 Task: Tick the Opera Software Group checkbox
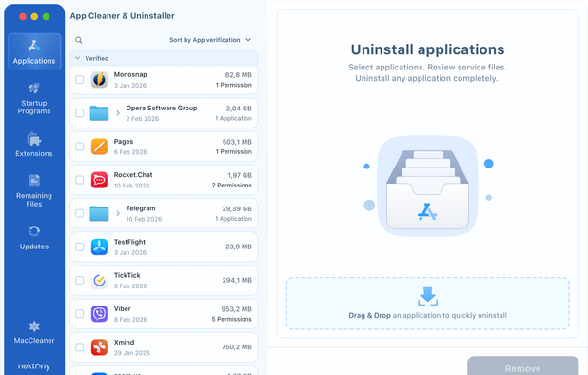click(x=80, y=113)
